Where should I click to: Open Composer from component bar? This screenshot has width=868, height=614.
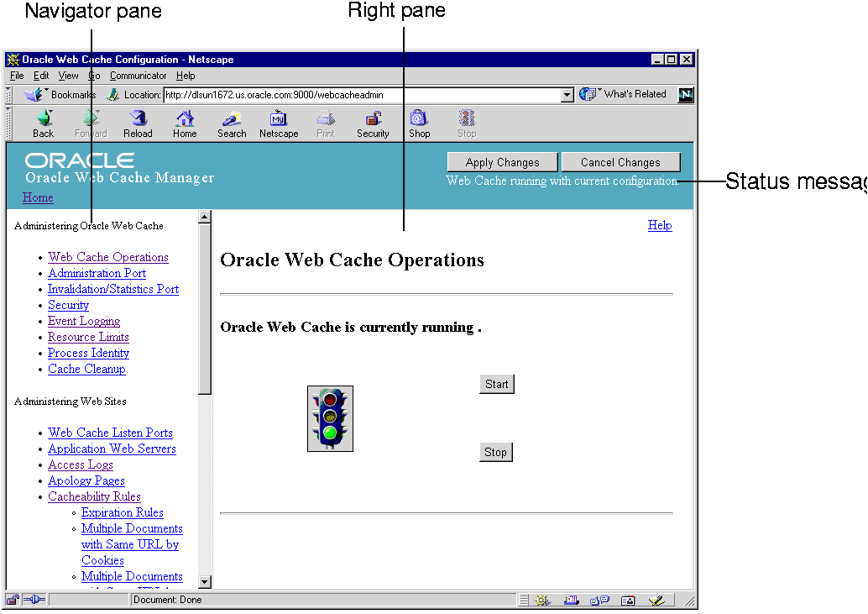(657, 600)
